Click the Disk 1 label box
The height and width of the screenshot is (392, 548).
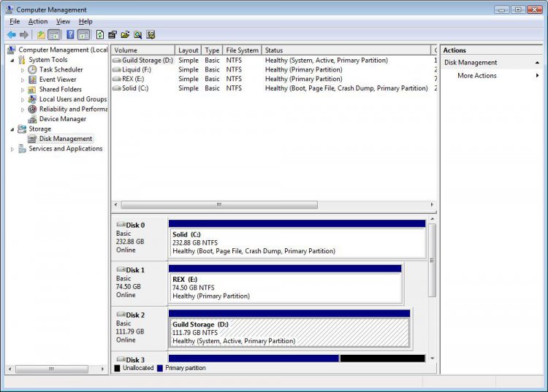(140, 283)
